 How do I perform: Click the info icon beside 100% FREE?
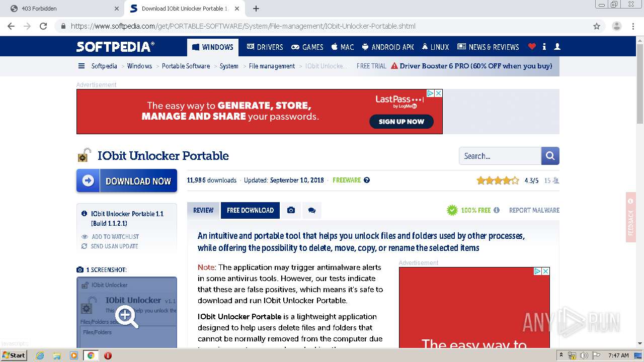click(x=497, y=210)
